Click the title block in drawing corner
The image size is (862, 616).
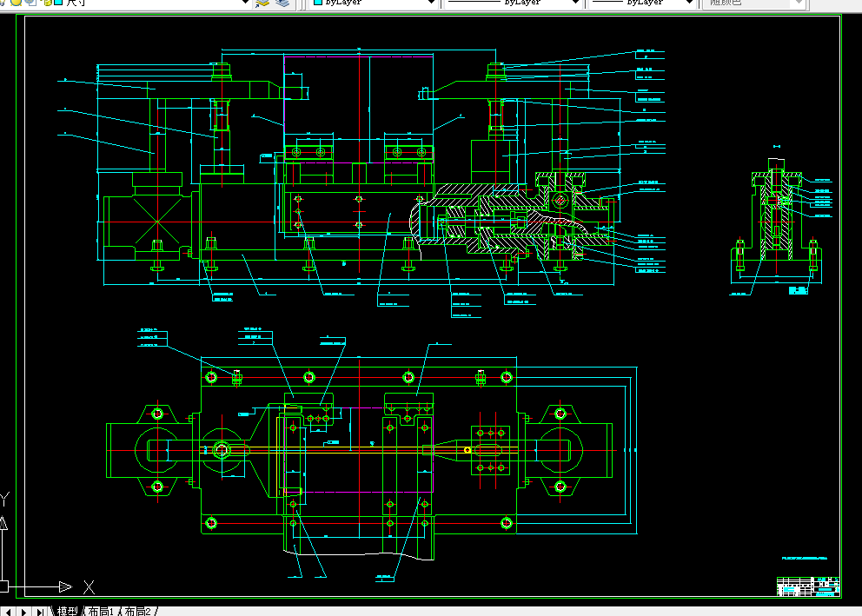click(807, 586)
